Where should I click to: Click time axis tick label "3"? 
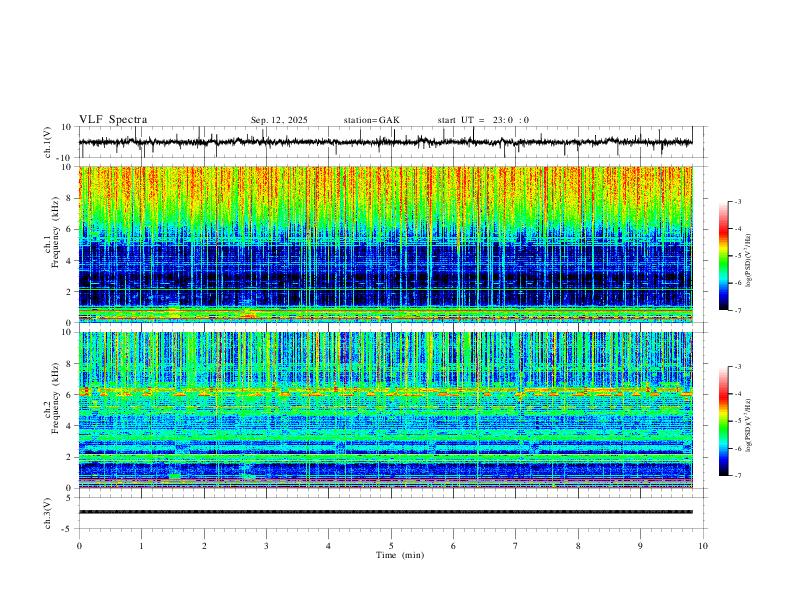click(266, 546)
